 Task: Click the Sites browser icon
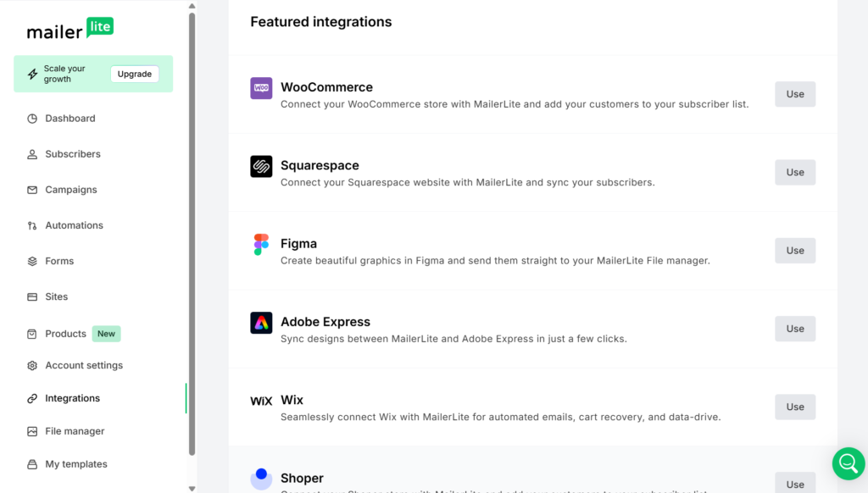point(32,297)
